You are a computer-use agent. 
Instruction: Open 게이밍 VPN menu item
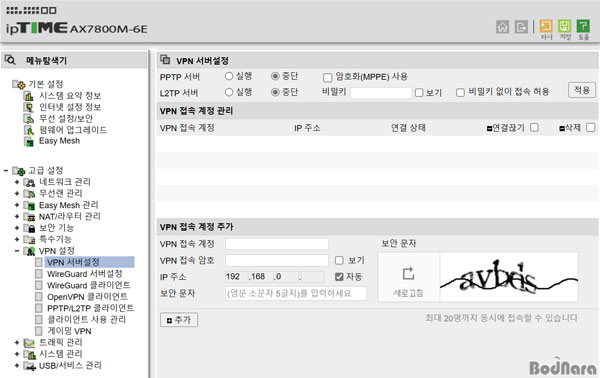coord(69,331)
